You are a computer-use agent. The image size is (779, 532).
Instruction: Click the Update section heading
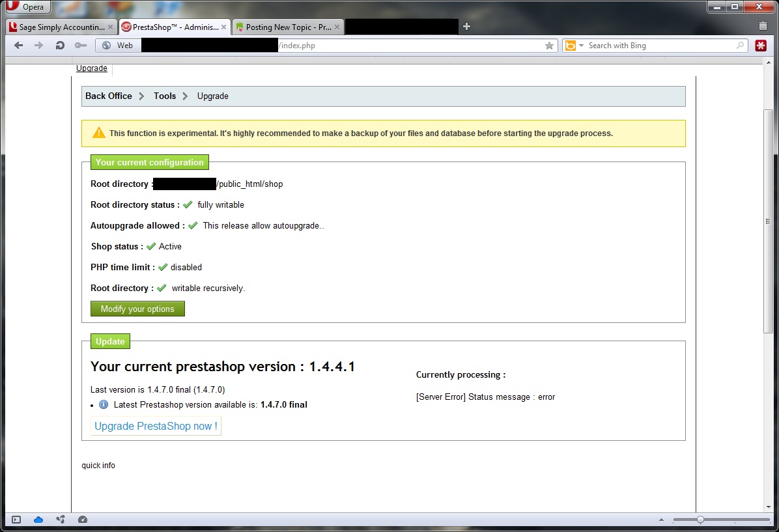click(110, 341)
